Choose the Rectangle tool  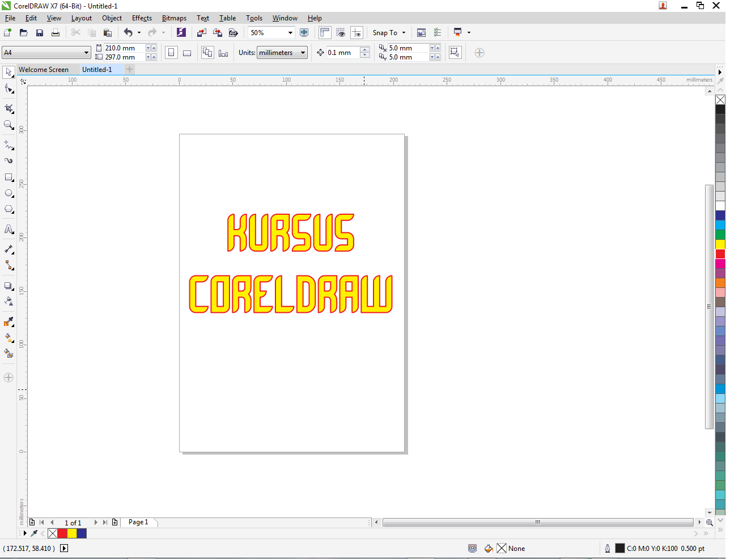click(x=9, y=177)
